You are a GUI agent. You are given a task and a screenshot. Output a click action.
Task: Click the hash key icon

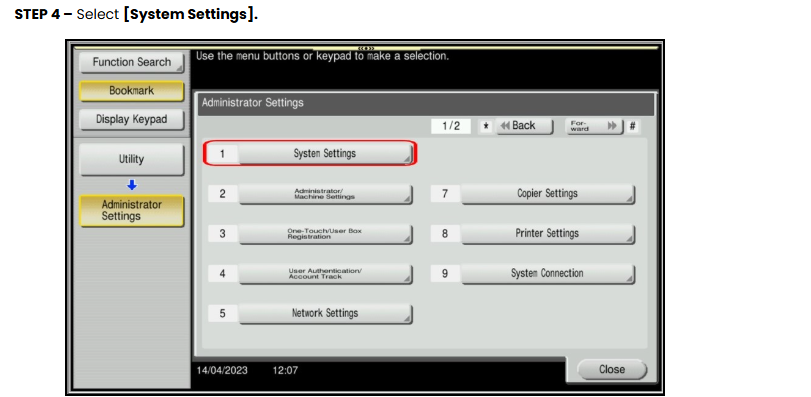tap(633, 126)
